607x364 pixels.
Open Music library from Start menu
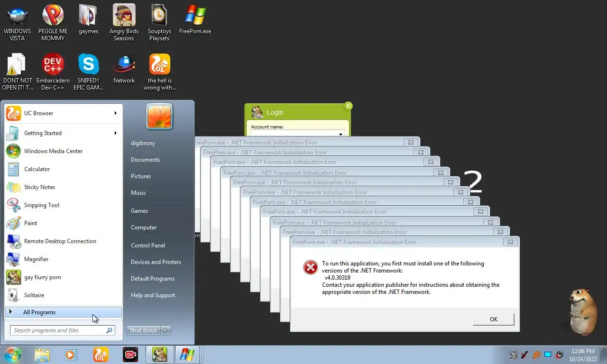pos(138,193)
